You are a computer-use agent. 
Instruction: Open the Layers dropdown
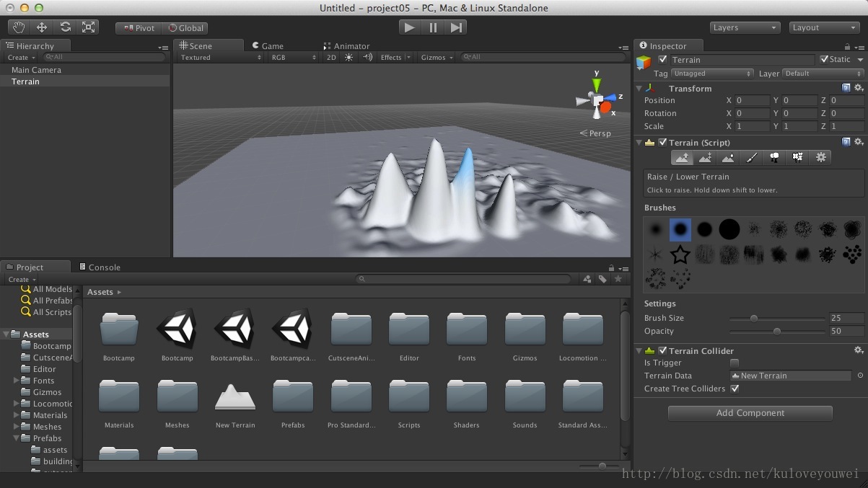[x=745, y=27]
